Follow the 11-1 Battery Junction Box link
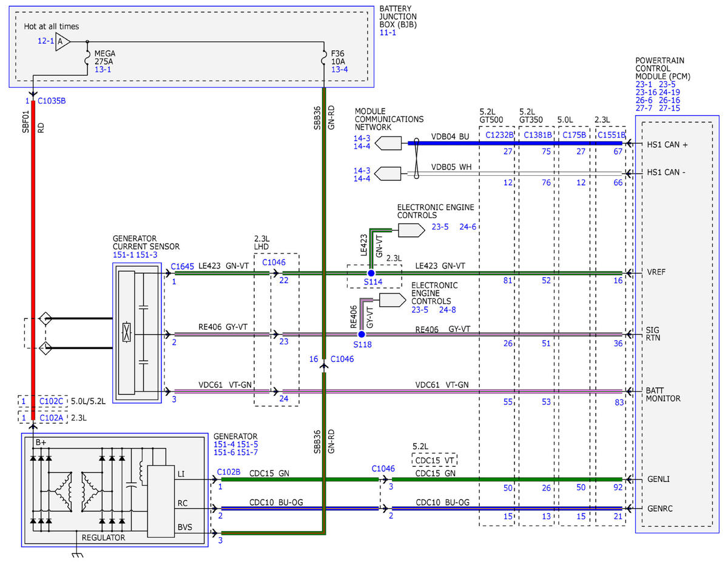Image resolution: width=728 pixels, height=562 pixels. click(x=388, y=32)
